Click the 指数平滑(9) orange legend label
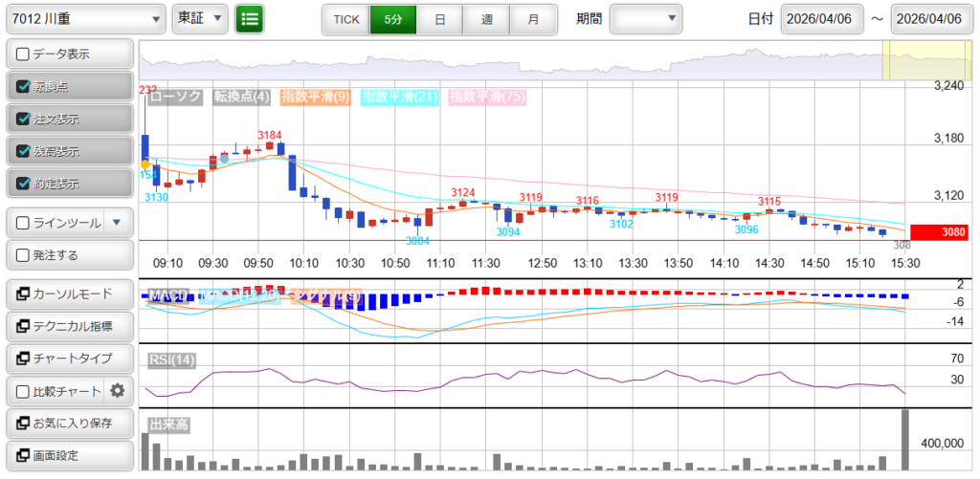The image size is (980, 479). [316, 97]
